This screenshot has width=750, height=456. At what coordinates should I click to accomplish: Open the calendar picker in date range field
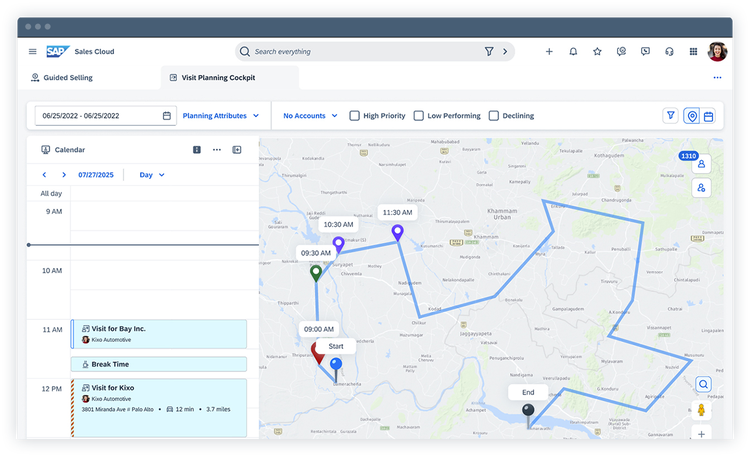tap(166, 116)
